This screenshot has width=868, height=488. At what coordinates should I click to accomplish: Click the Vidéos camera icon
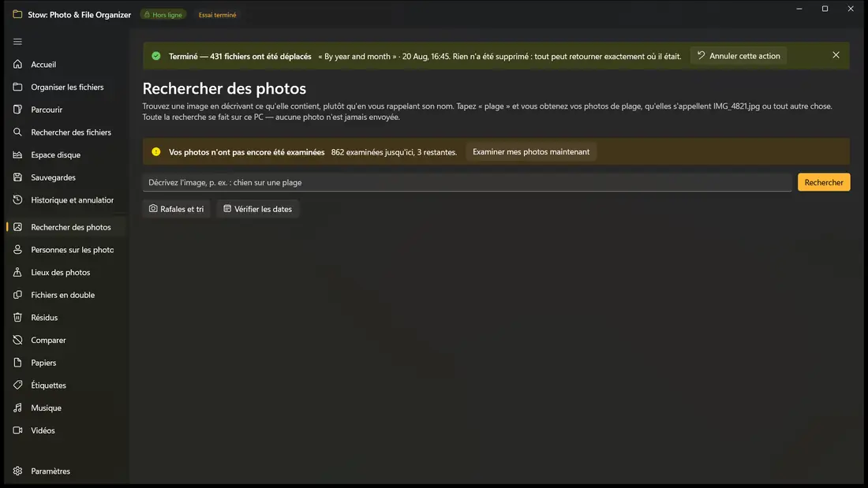pyautogui.click(x=17, y=430)
